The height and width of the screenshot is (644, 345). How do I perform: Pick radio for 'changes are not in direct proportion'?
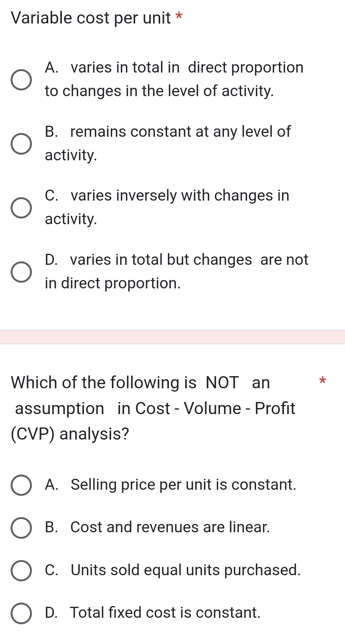21,272
